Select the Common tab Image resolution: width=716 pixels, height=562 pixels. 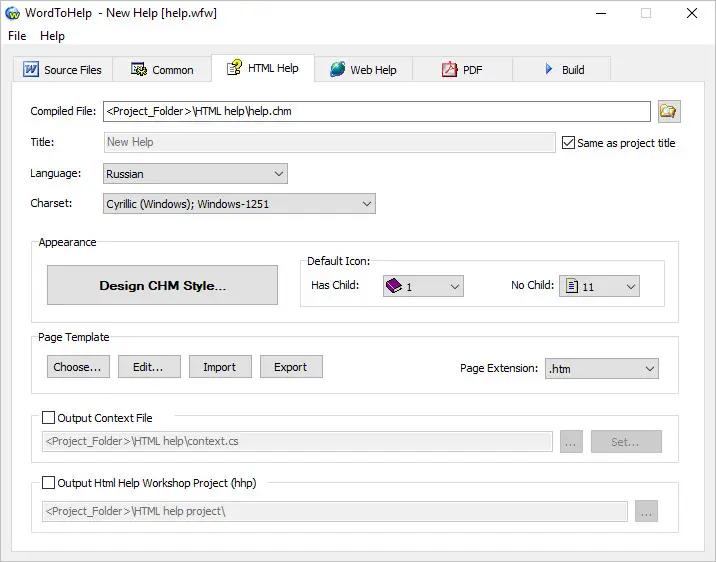coord(162,70)
